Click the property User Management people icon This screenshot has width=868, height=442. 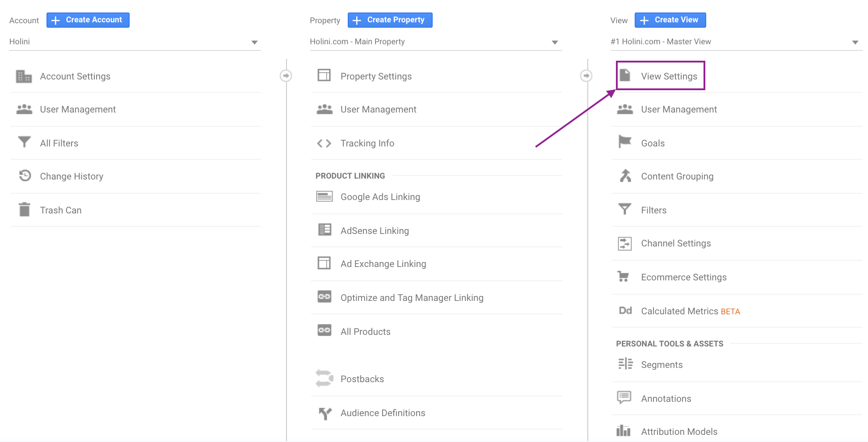[324, 109]
